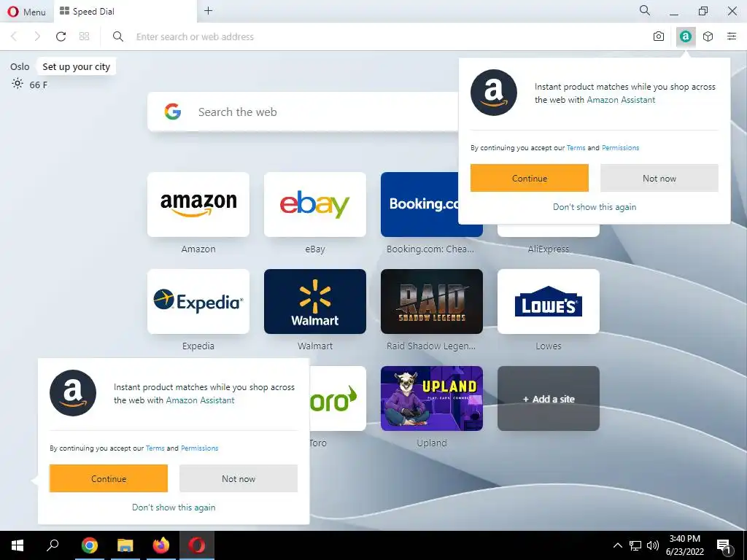Open the eBay speed dial tile

click(315, 204)
